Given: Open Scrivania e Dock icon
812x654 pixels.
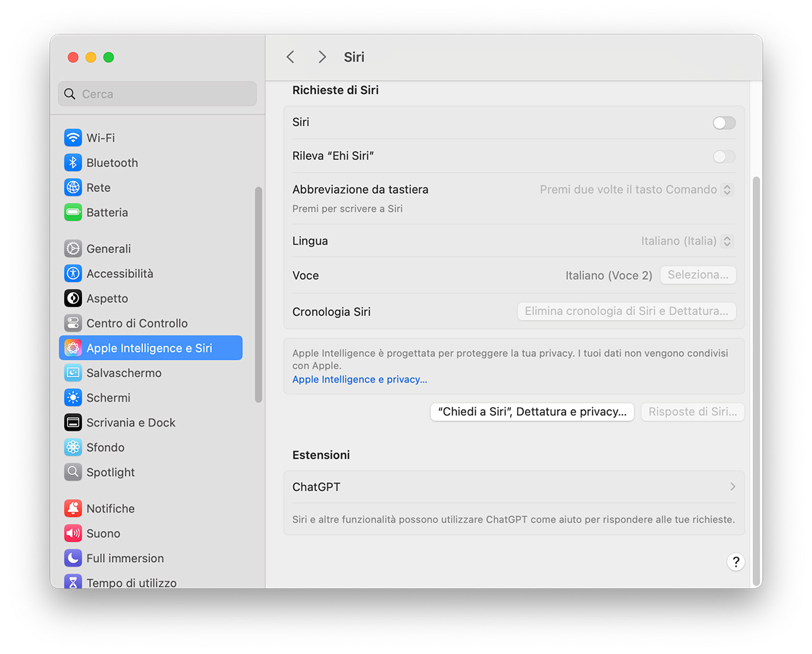Looking at the screenshot, I should point(73,423).
